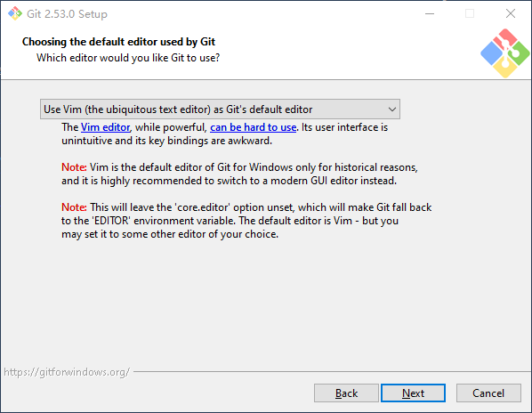Minimize the Git Setup window
Viewport: 532px width, 413px height.
pyautogui.click(x=430, y=13)
